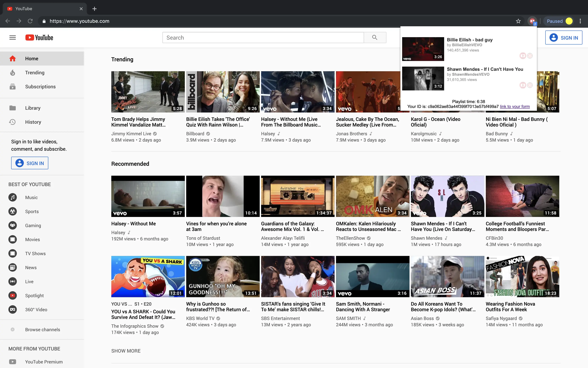Open Halsey Without Me Live thumbnail
Image resolution: width=588 pixels, height=368 pixels.
[298, 92]
